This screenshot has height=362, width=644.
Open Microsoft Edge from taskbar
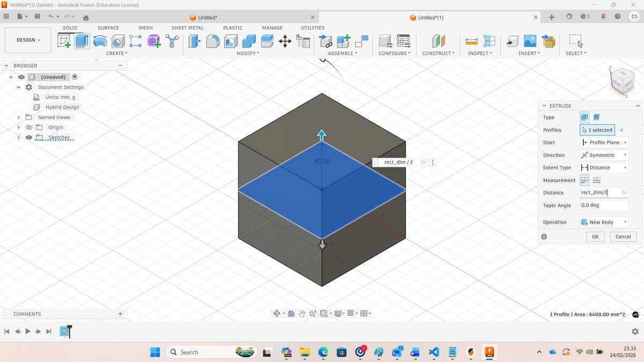[323, 352]
